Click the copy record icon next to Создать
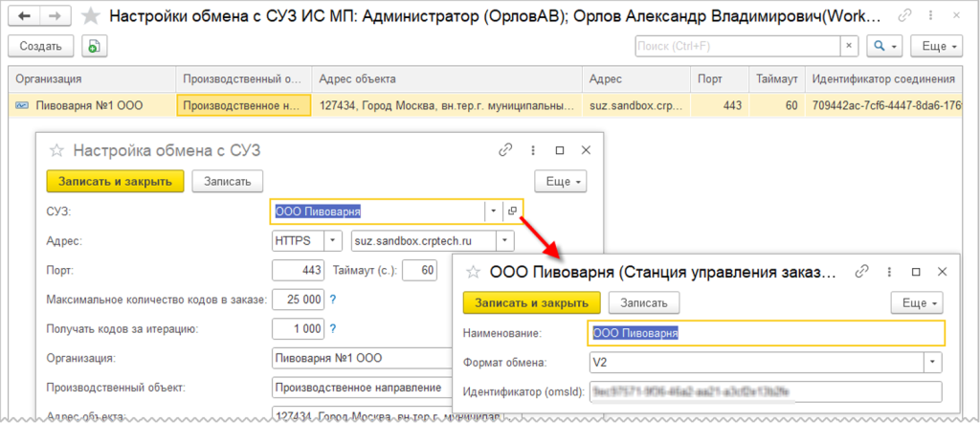980x423 pixels. point(93,46)
